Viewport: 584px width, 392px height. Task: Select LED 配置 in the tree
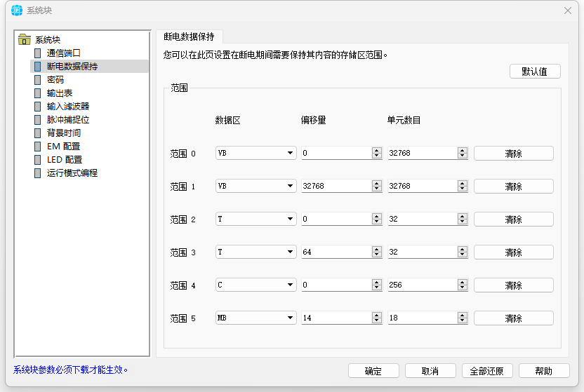pos(64,160)
